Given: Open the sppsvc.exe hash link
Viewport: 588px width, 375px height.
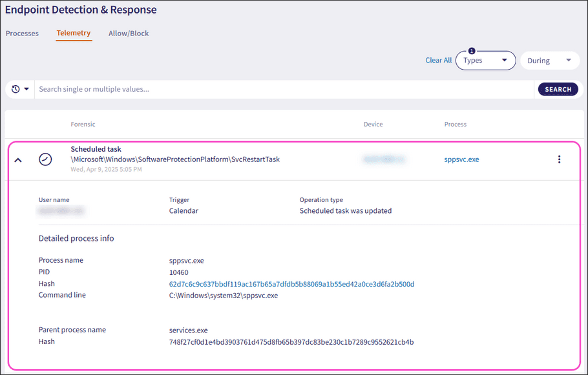Looking at the screenshot, I should click(292, 284).
